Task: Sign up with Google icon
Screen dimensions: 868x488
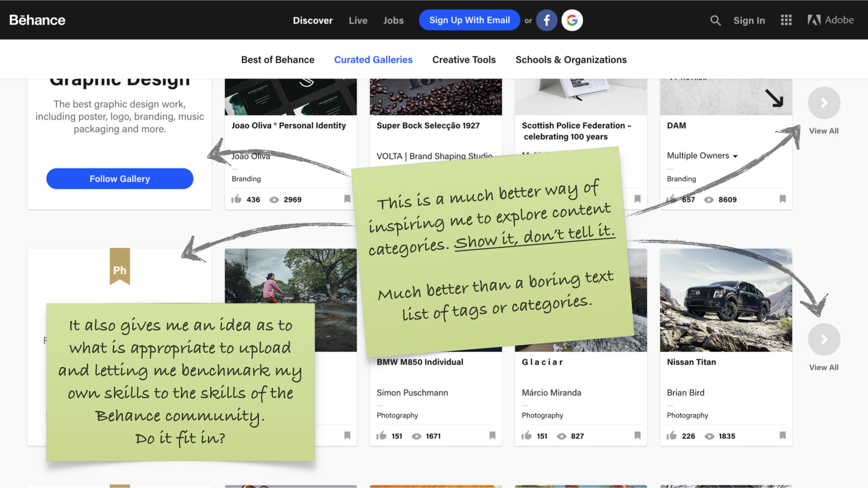Action: pyautogui.click(x=572, y=20)
